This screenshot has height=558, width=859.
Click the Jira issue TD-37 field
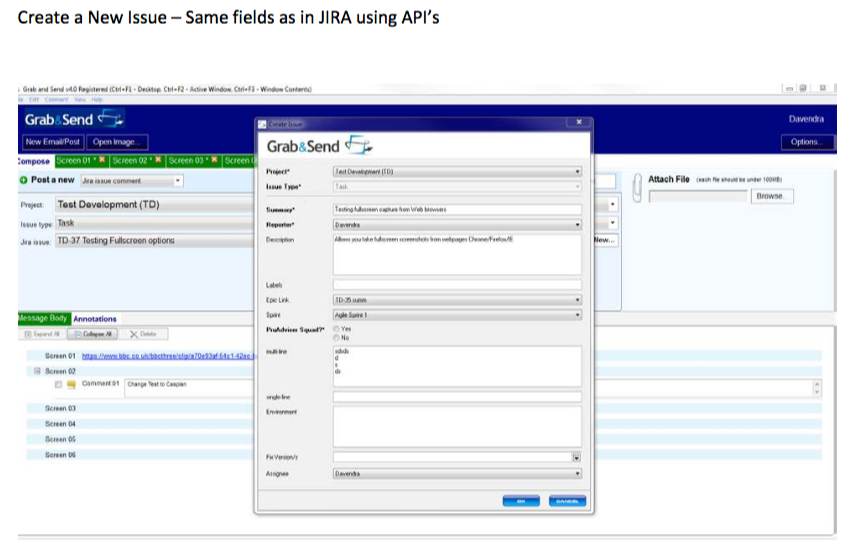(x=154, y=241)
